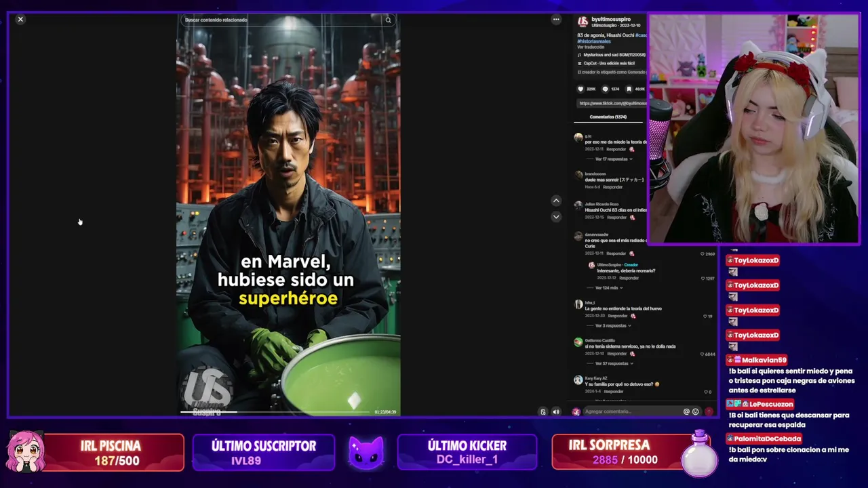
Task: Click the topmost ToyLokazoxD chat name
Action: pyautogui.click(x=756, y=260)
